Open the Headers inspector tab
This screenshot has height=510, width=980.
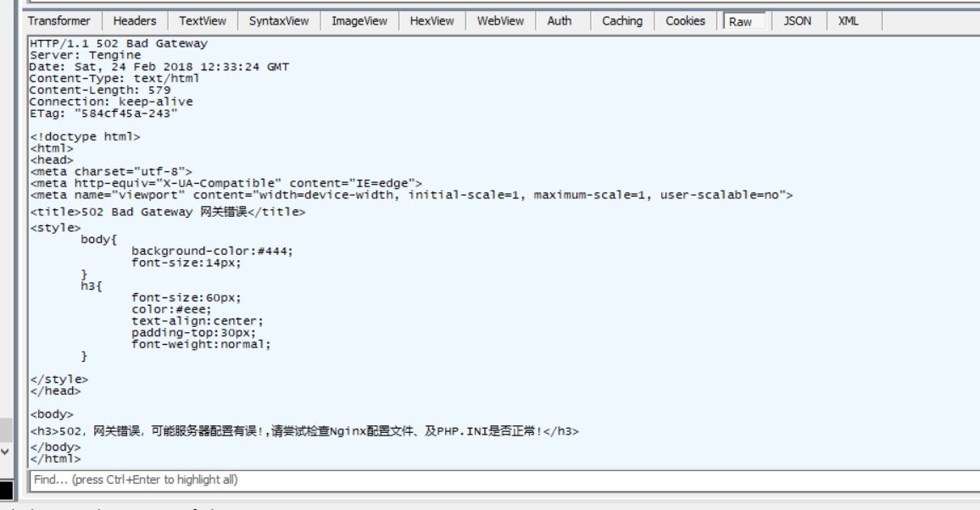(x=135, y=21)
